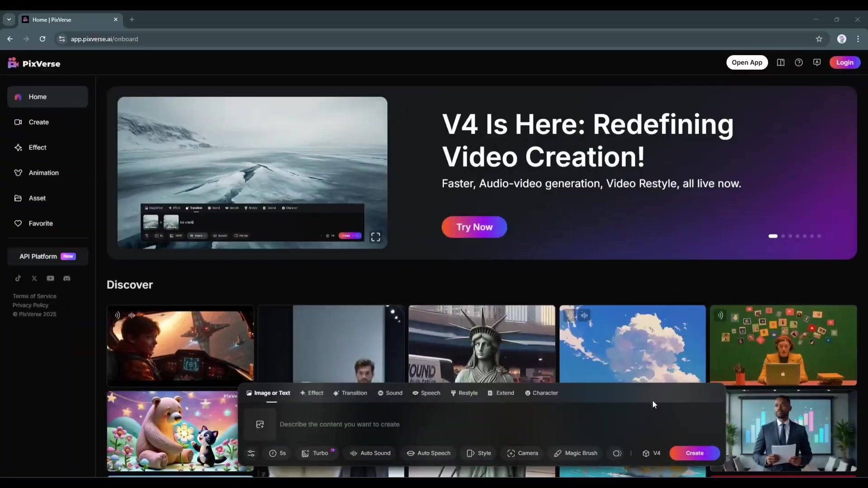Open PixVerse documentation via the book icon
The height and width of the screenshot is (488, 868).
pos(781,62)
